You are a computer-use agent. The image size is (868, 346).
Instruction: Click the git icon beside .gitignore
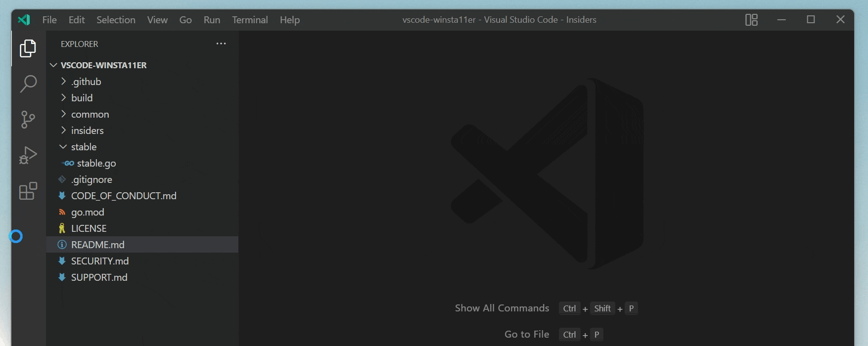62,179
